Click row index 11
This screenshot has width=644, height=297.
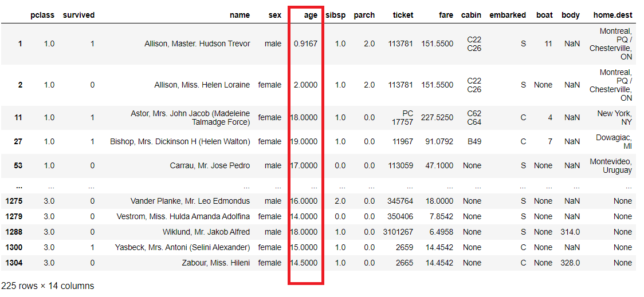coord(17,117)
